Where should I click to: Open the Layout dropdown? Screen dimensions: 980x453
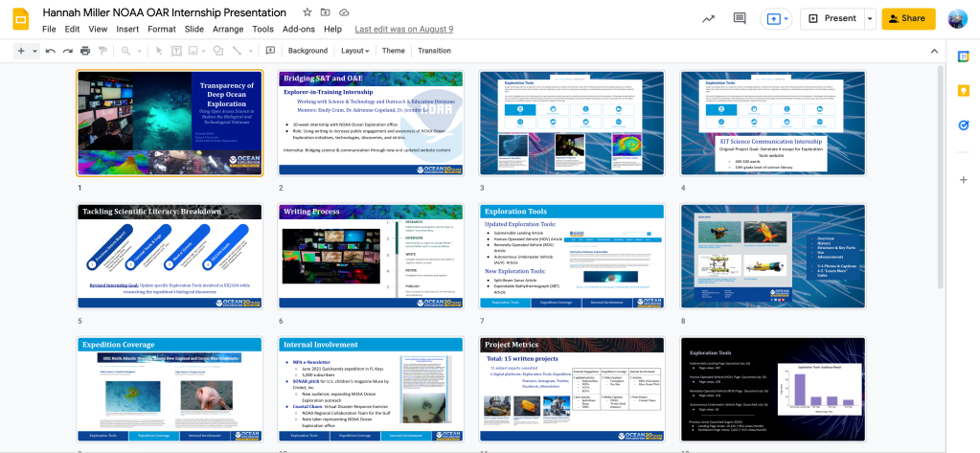click(355, 51)
